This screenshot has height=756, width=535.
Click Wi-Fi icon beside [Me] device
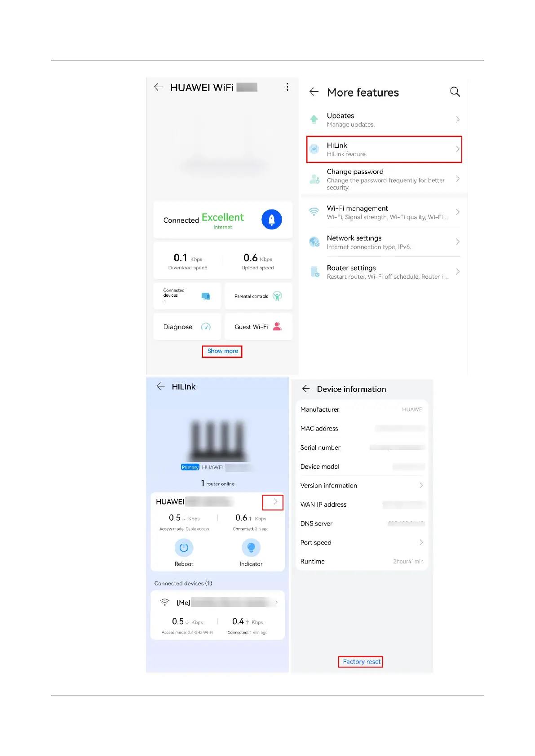click(x=165, y=602)
